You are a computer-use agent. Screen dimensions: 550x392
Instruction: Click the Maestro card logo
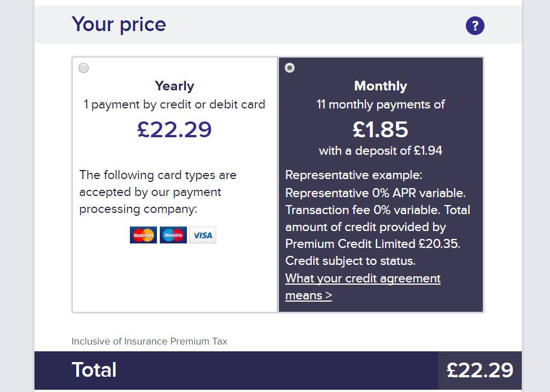(x=173, y=235)
